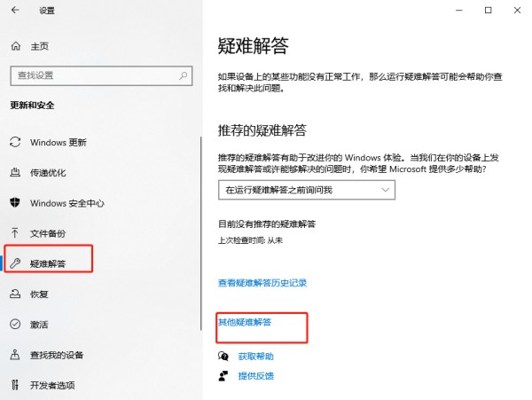Open the 主页 settings home

pyautogui.click(x=40, y=46)
